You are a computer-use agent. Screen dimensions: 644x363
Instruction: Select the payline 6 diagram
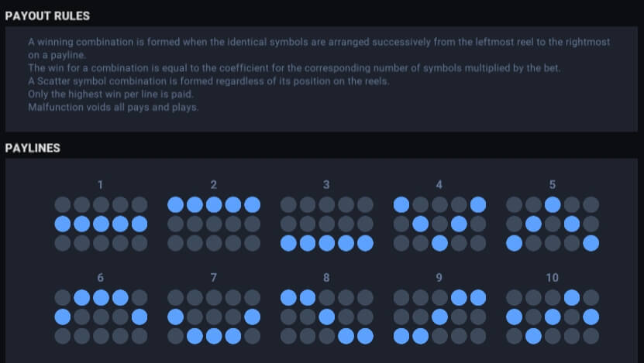coord(101,317)
